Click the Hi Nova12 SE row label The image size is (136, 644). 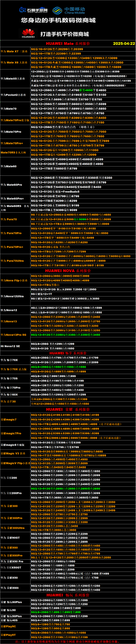[x=10, y=346]
